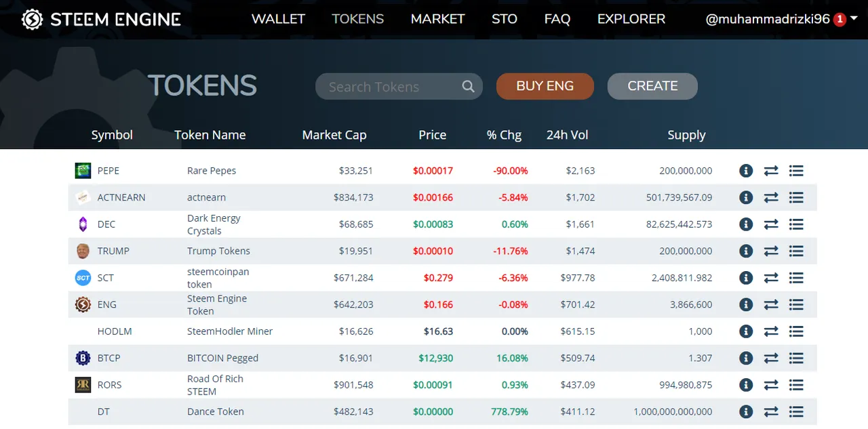Go to the TOKENS page
The image size is (868, 429).
358,19
